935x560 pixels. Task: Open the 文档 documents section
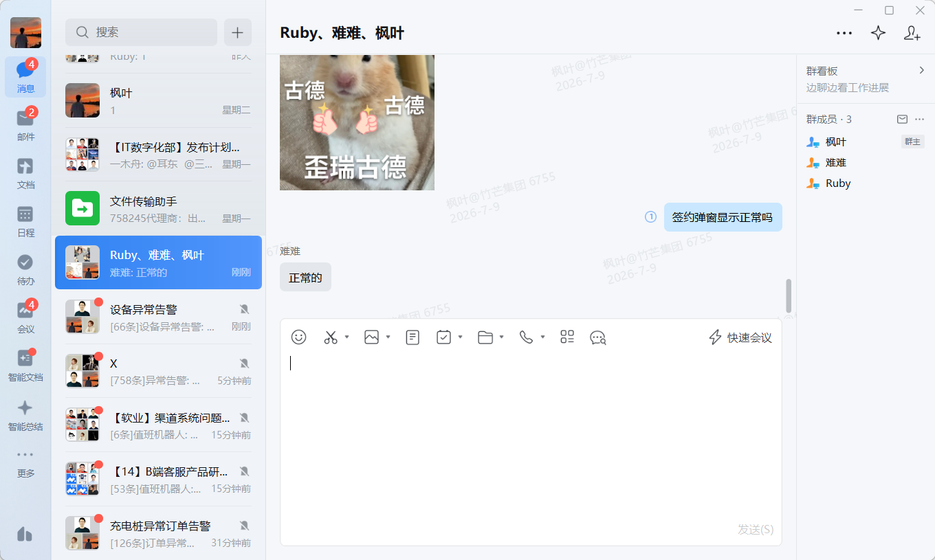pos(25,173)
